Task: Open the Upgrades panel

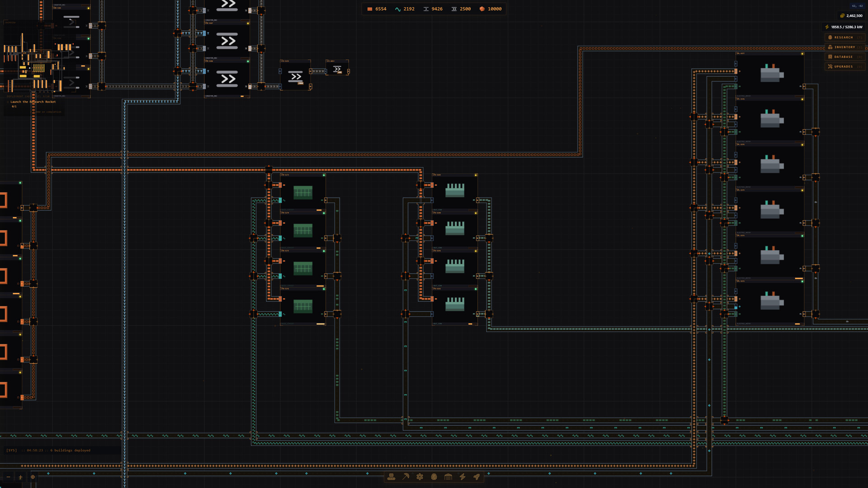Action: point(844,66)
